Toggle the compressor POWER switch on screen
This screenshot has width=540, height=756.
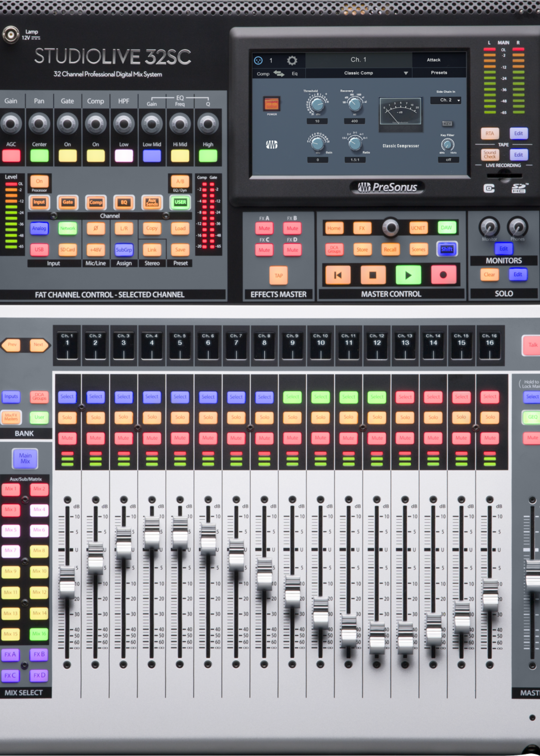[272, 104]
